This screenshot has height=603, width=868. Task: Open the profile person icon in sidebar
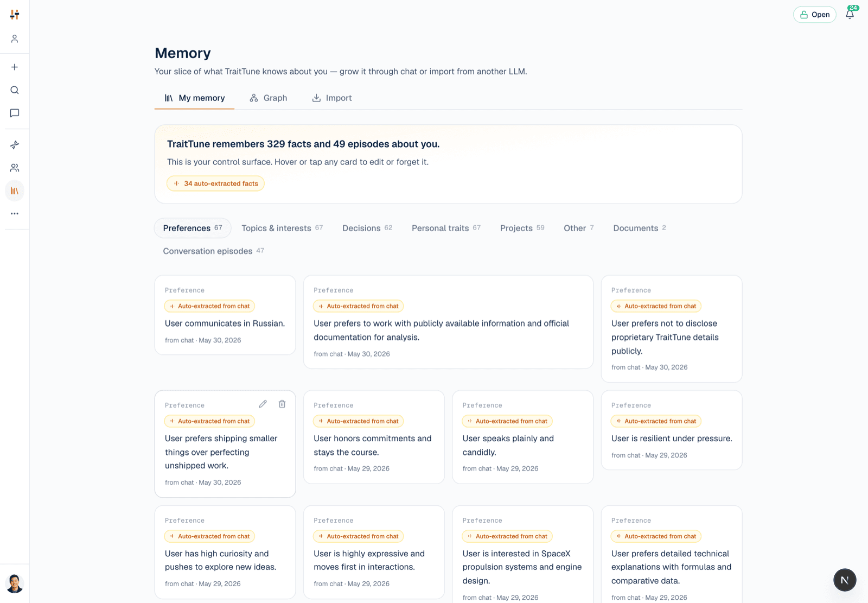[x=15, y=39]
